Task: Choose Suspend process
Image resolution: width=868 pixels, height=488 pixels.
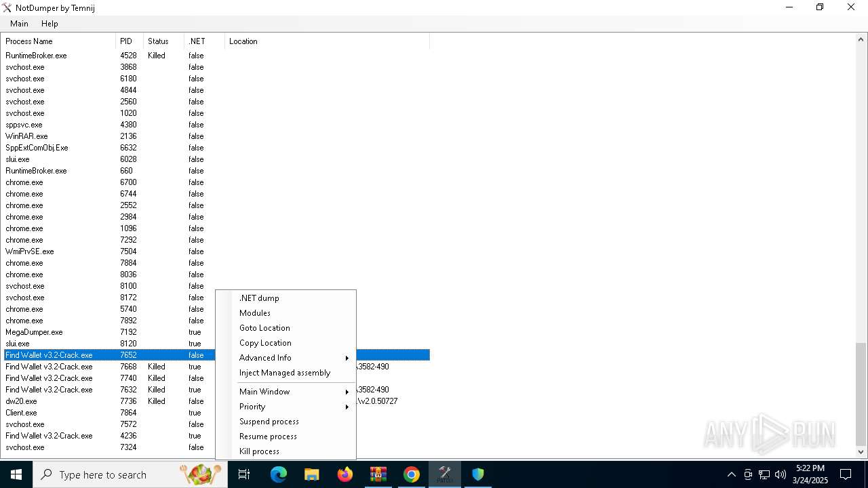Action: (286, 422)
